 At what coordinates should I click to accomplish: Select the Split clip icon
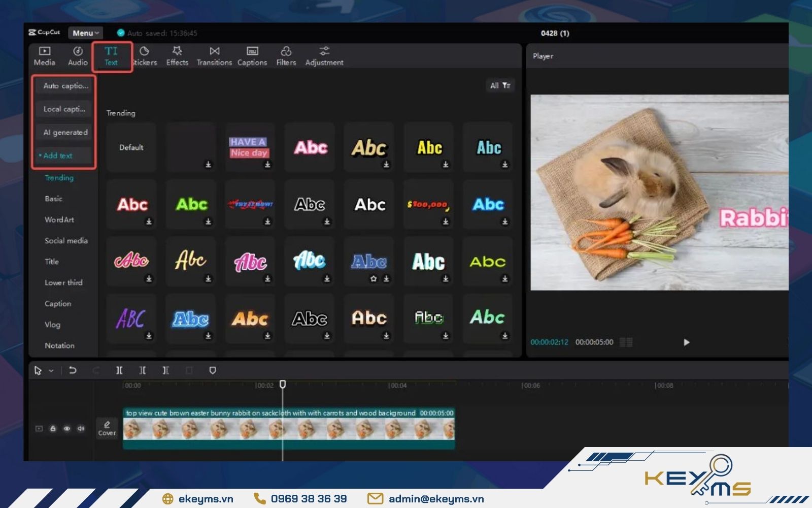[119, 370]
